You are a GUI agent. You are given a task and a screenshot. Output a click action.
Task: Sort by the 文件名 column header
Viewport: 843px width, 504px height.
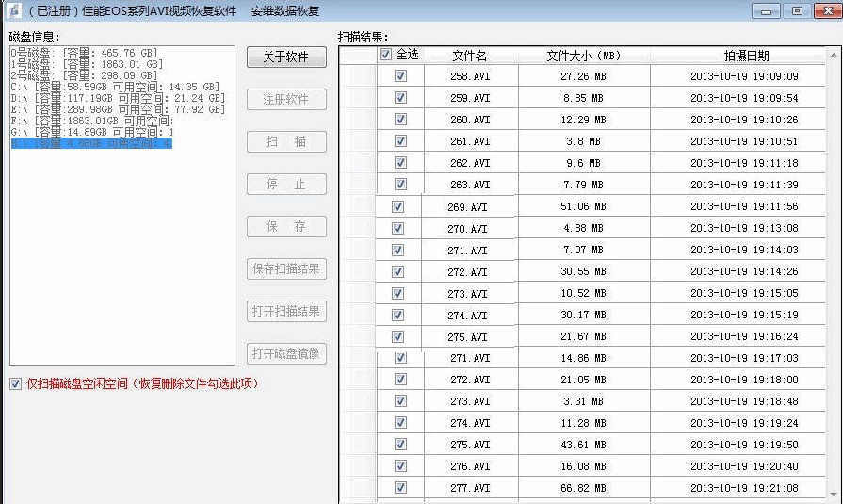[470, 56]
